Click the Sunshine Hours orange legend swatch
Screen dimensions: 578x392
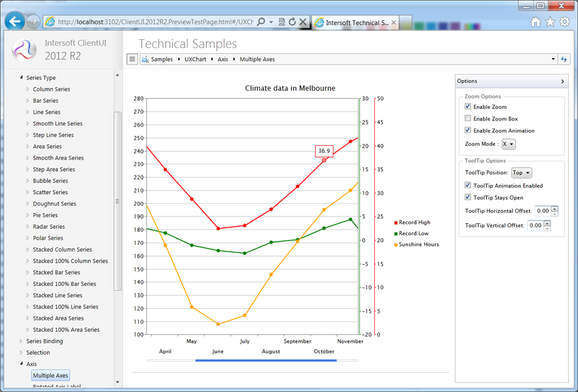click(396, 245)
